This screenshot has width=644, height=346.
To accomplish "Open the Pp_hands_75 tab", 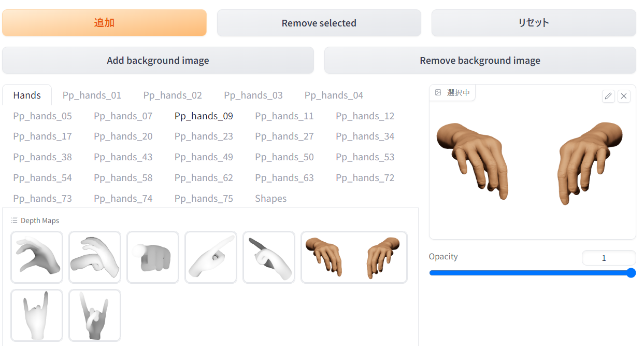I will (204, 198).
